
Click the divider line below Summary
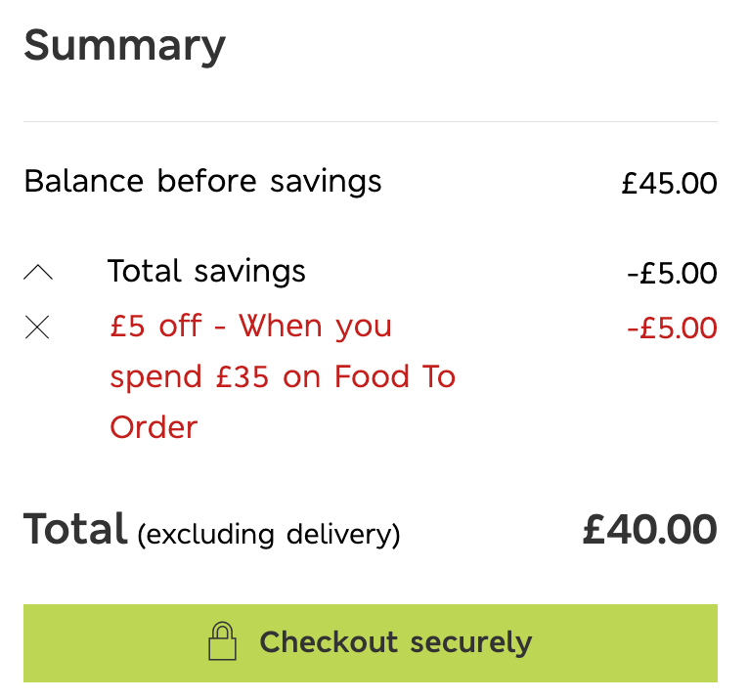point(371,121)
